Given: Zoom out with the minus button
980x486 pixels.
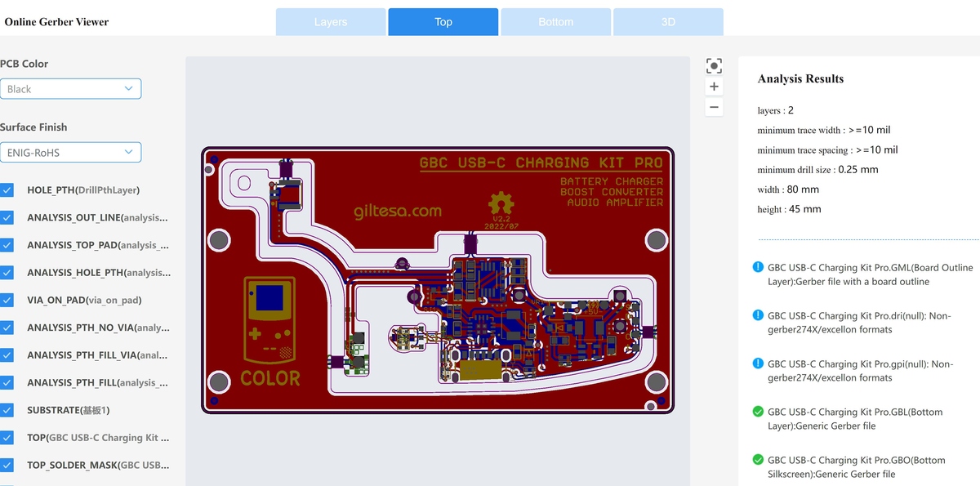Looking at the screenshot, I should pos(714,107).
